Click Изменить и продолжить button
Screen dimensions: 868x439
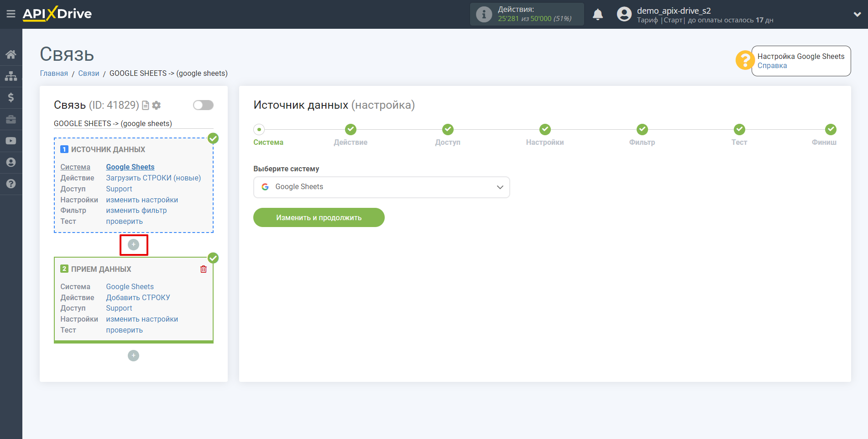click(x=319, y=217)
